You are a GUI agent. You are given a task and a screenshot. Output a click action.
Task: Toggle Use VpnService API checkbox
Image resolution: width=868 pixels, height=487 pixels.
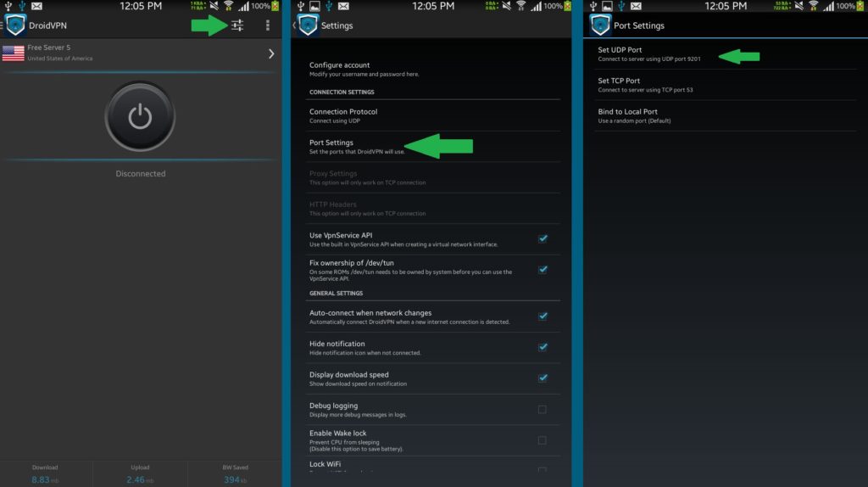click(x=542, y=238)
